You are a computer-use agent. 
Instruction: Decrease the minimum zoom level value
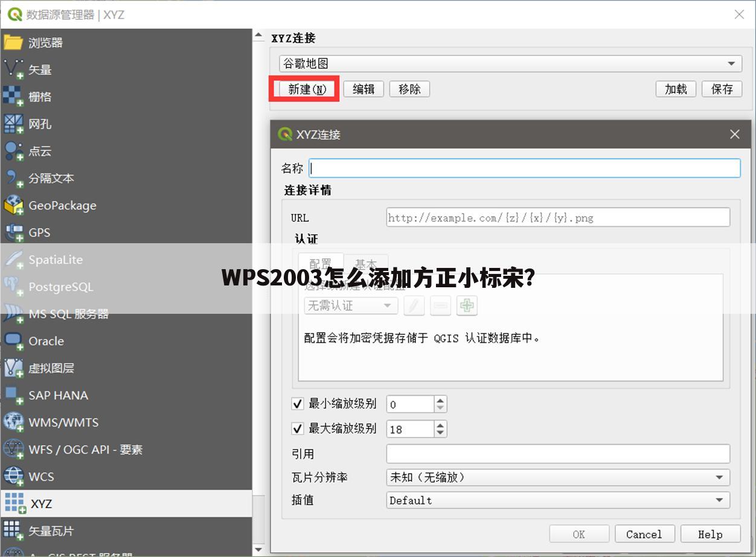440,409
